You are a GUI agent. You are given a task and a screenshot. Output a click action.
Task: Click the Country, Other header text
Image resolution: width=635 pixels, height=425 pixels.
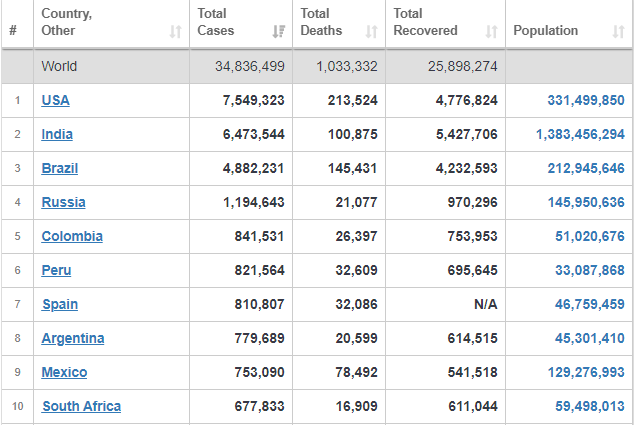(x=67, y=22)
